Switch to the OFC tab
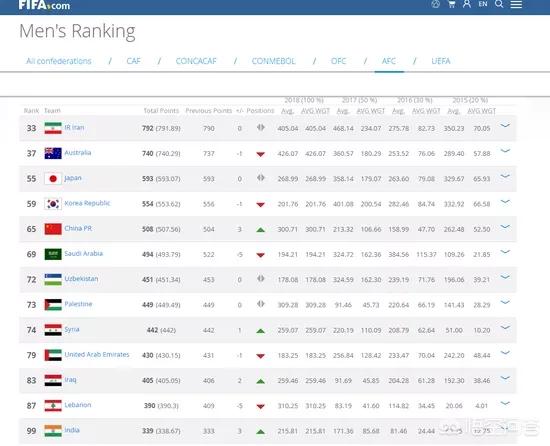 [x=338, y=61]
